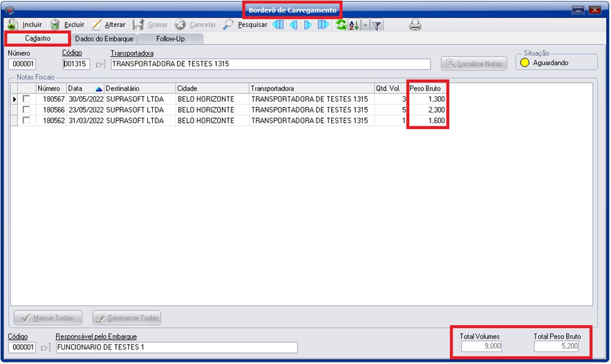Go to next record arrow
Viewport: 611px width, 364px height.
[308, 25]
